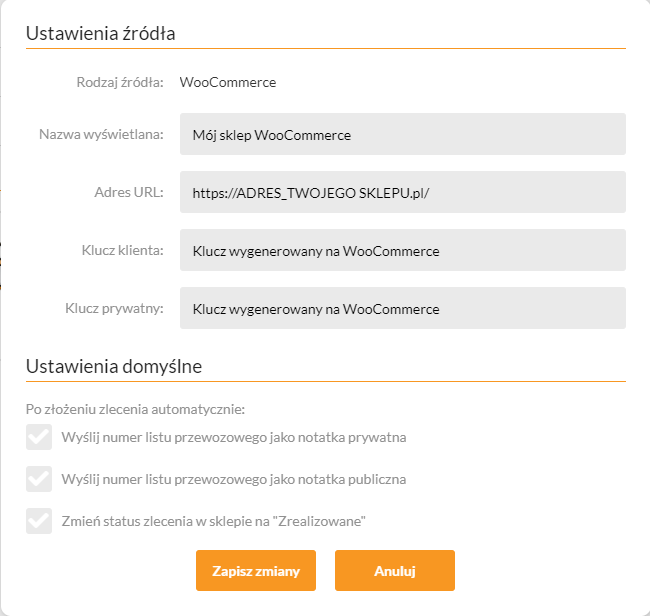
Task: Save with the "Zapisz zmiany" button
Action: 256,571
